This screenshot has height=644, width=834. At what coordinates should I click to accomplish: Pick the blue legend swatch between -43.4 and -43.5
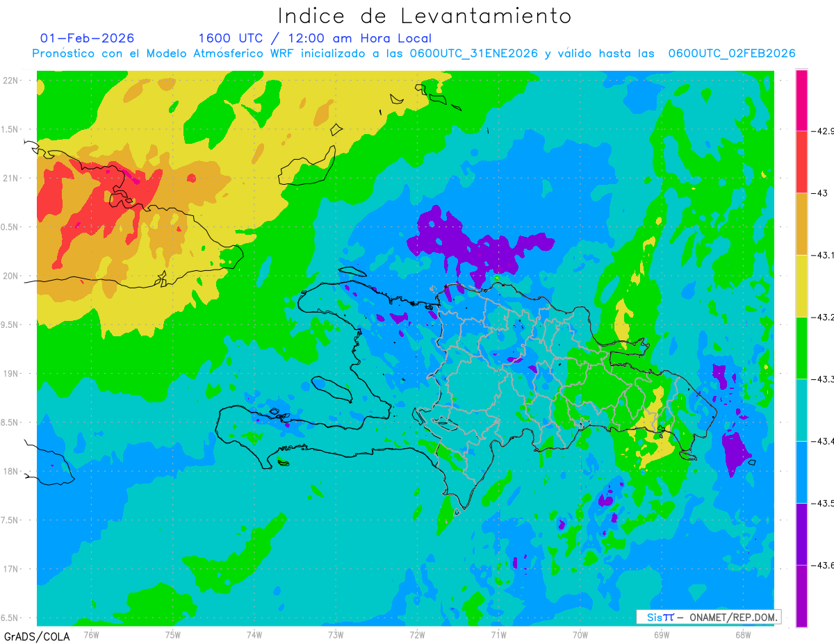click(x=801, y=472)
